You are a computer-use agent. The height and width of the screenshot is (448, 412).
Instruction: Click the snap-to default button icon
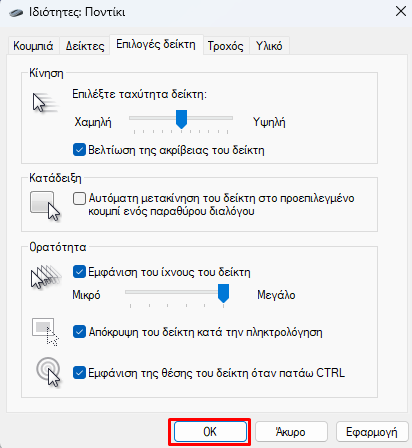[45, 206]
